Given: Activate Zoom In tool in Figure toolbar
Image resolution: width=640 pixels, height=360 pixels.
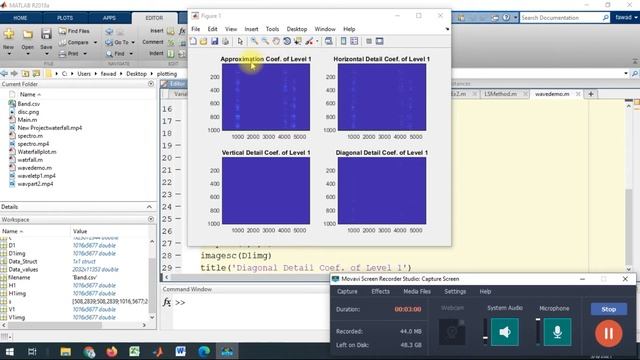Looking at the screenshot, I should coord(254,41).
